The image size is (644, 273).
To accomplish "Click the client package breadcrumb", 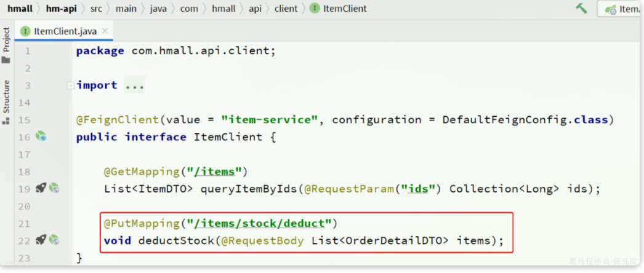I will [x=286, y=9].
